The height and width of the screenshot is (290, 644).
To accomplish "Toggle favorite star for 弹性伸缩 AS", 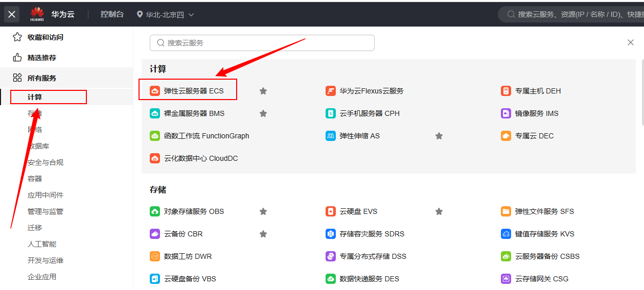I will (x=439, y=136).
